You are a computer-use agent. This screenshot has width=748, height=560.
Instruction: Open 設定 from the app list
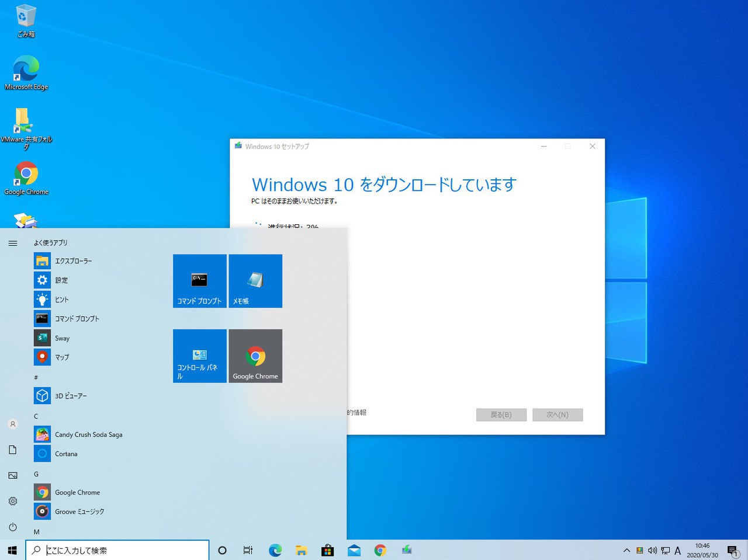pyautogui.click(x=61, y=280)
